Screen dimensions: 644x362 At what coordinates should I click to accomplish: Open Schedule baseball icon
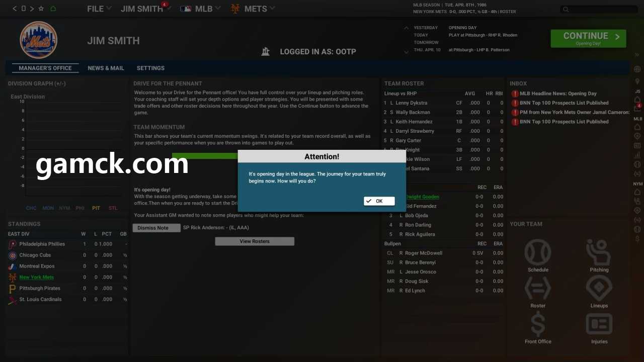coord(538,252)
